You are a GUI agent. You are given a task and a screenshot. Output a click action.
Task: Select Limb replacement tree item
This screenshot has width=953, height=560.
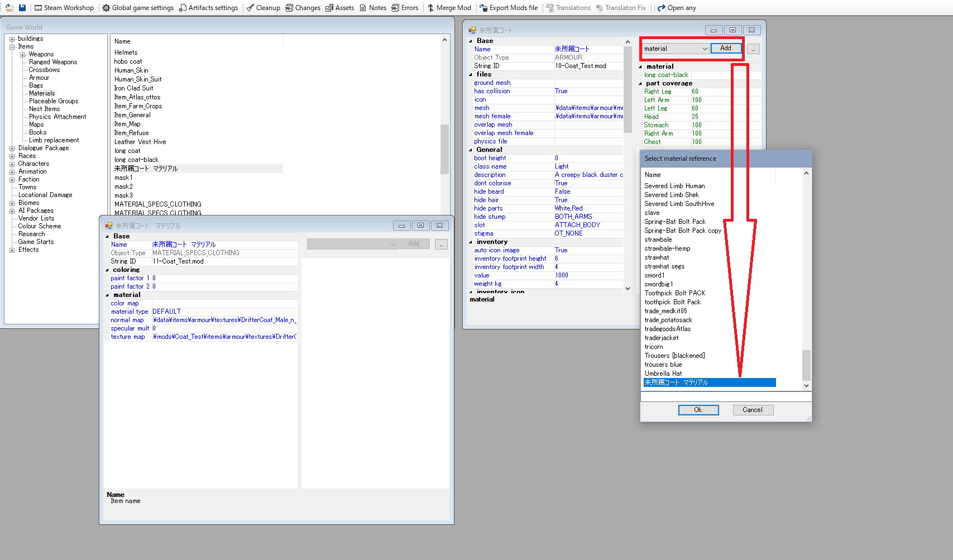tap(54, 140)
